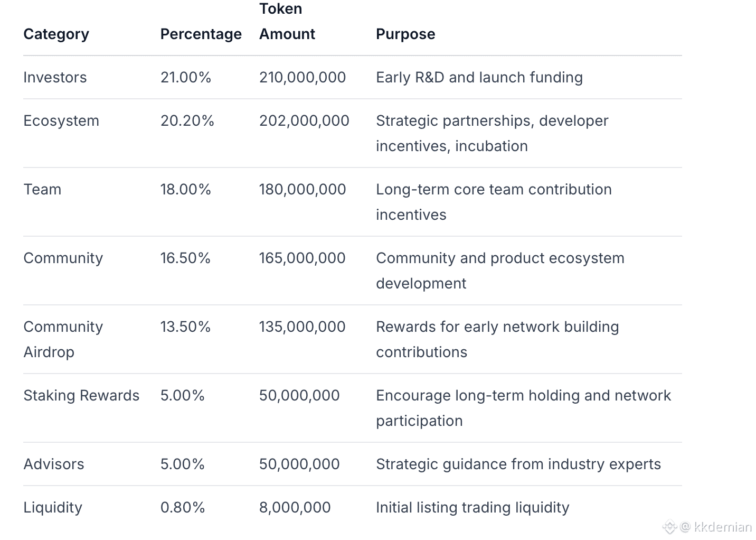Click the Percentage column header
The height and width of the screenshot is (540, 756).
coord(201,34)
